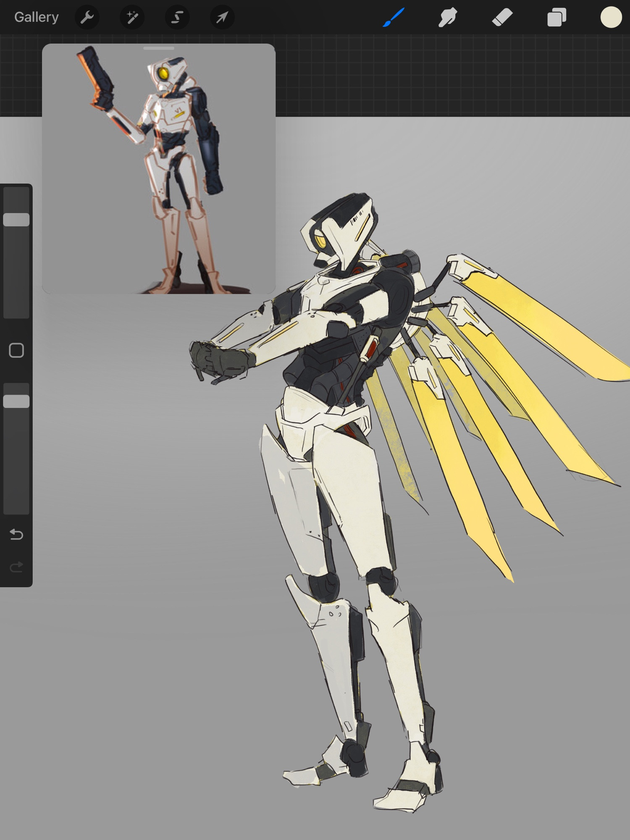
Task: Open the Adjustments magic wand menu
Action: [x=132, y=17]
